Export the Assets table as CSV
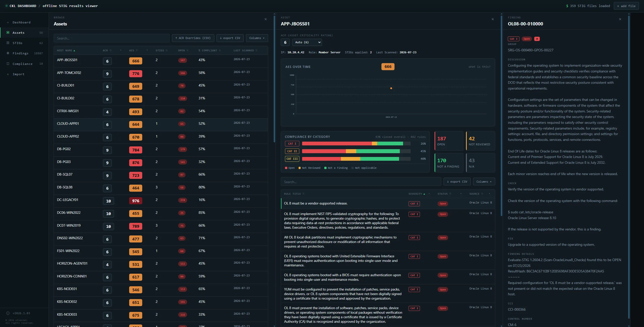Screen dimensions: 644x327 coord(230,38)
